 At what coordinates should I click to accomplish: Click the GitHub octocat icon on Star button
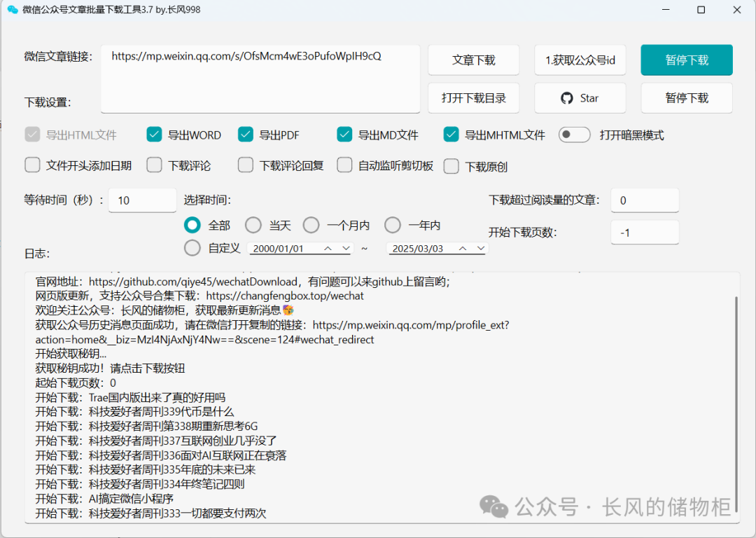coord(567,97)
